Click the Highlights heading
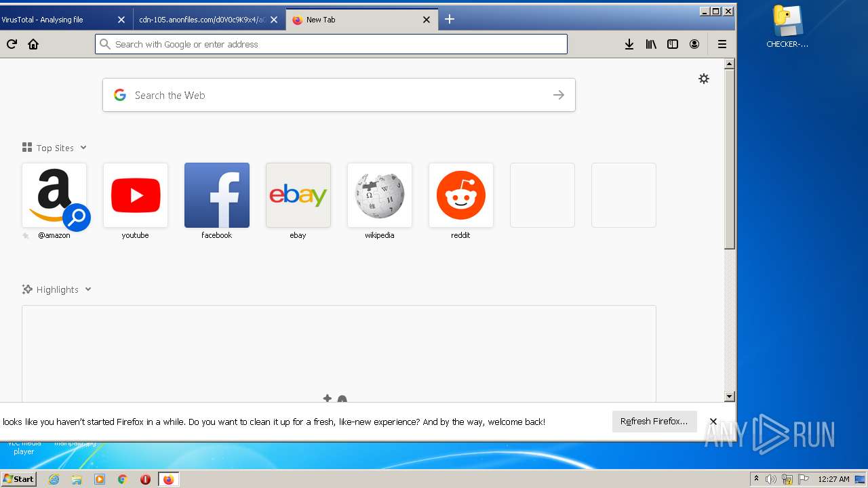This screenshot has width=868, height=488. [58, 289]
